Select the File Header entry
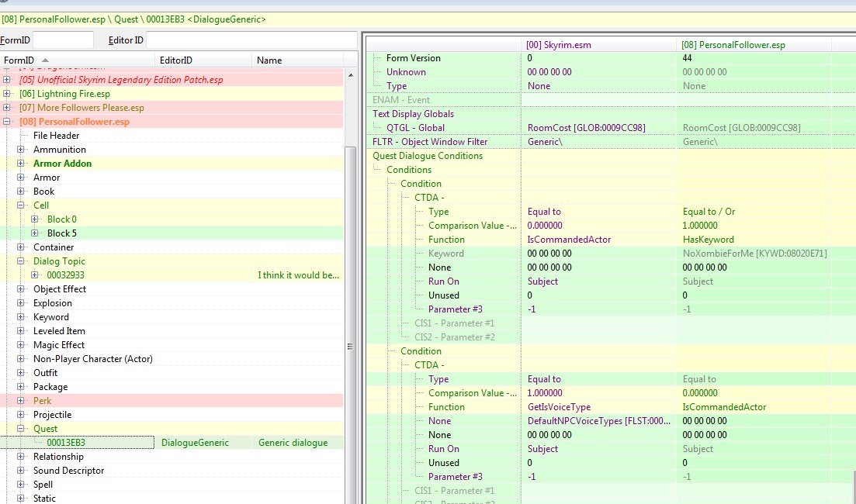This screenshot has width=856, height=504. coord(56,135)
